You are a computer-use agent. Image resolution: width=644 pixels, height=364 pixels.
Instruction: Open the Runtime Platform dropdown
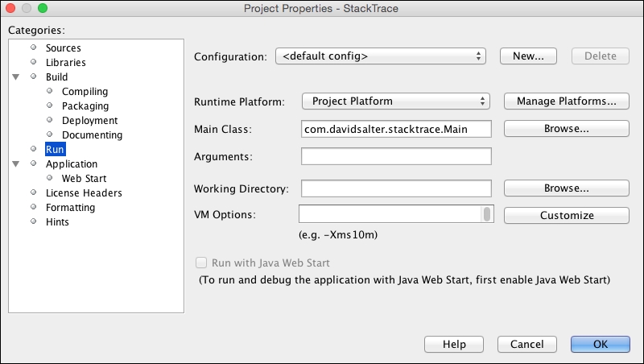(x=396, y=101)
